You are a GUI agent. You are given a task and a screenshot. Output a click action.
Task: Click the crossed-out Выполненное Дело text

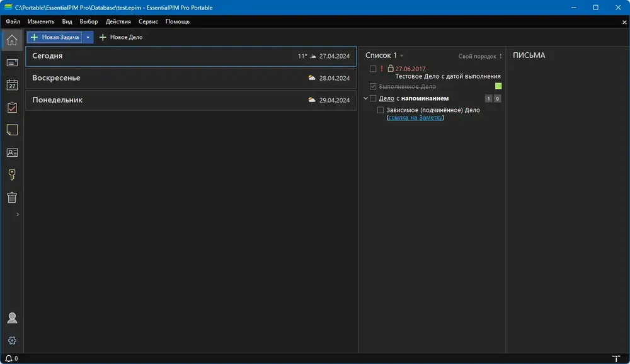[408, 86]
